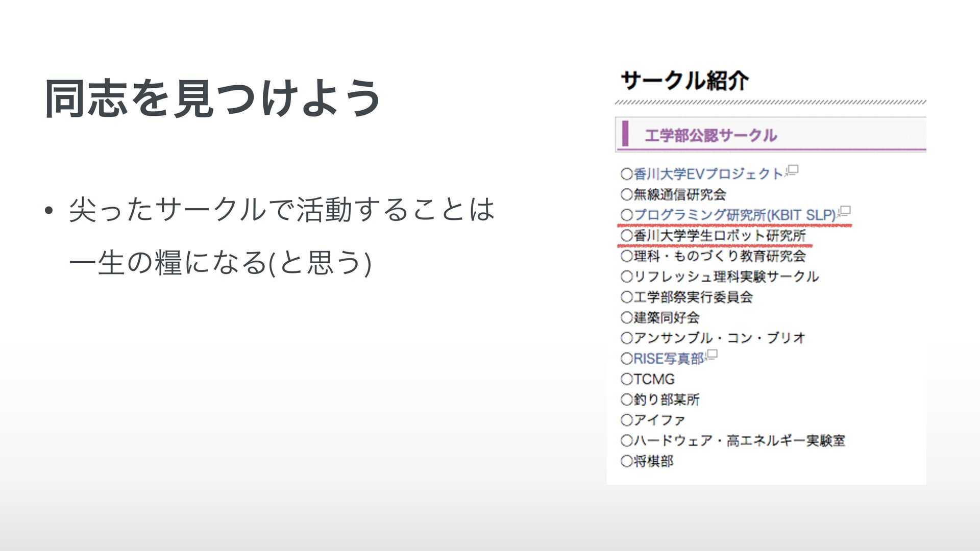Select the 無線通信研究会 list entry
Image resolution: width=980 pixels, height=551 pixels.
click(x=679, y=195)
